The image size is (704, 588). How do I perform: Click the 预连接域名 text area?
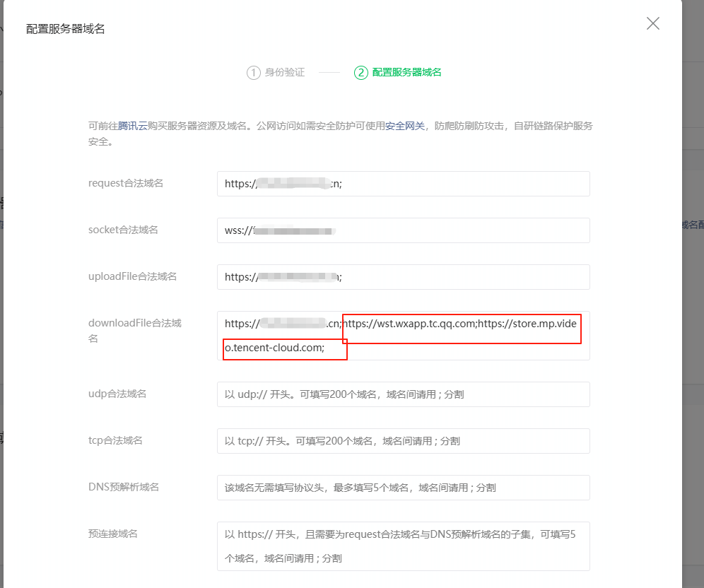click(403, 546)
